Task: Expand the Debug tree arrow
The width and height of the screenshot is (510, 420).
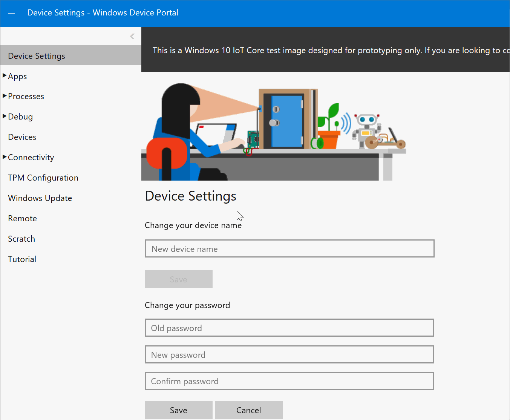Action: tap(5, 116)
